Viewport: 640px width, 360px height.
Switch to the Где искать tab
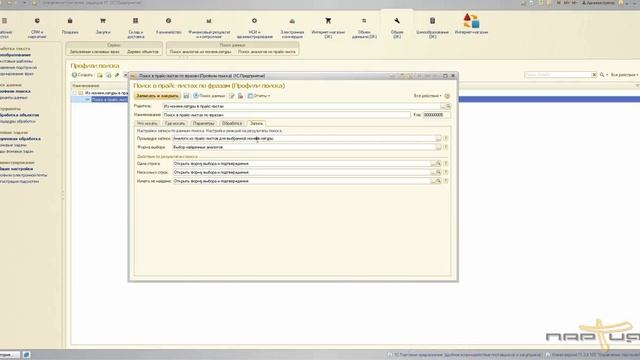point(175,123)
